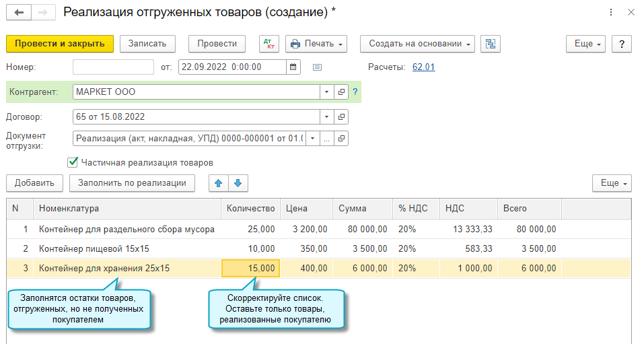The height and width of the screenshot is (344, 644).
Task: Click the Номер input field
Action: pos(113,67)
